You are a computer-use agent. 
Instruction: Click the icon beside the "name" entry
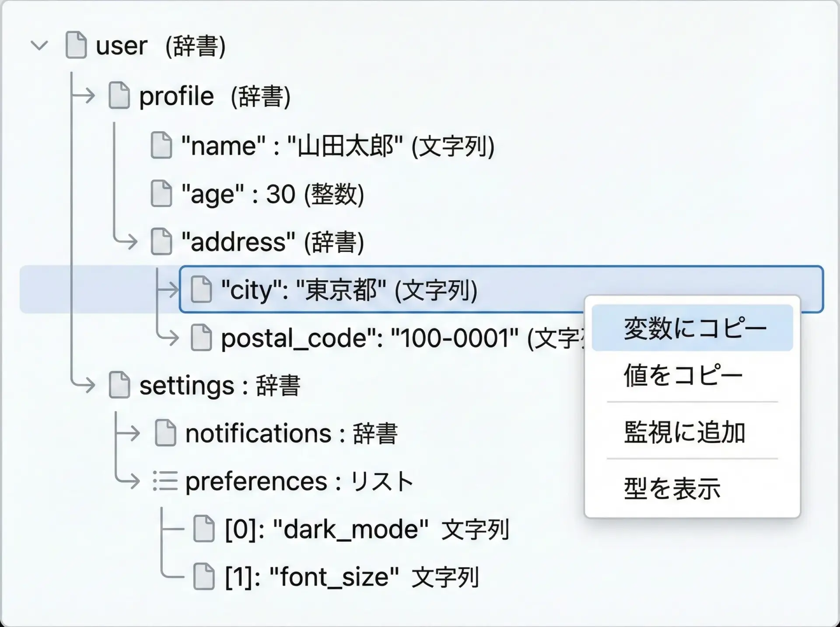(x=161, y=145)
